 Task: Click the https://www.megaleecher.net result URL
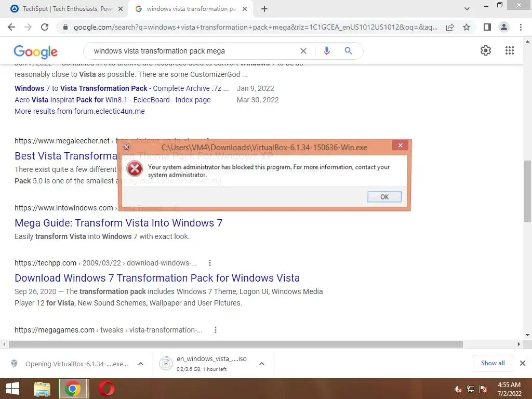62,141
